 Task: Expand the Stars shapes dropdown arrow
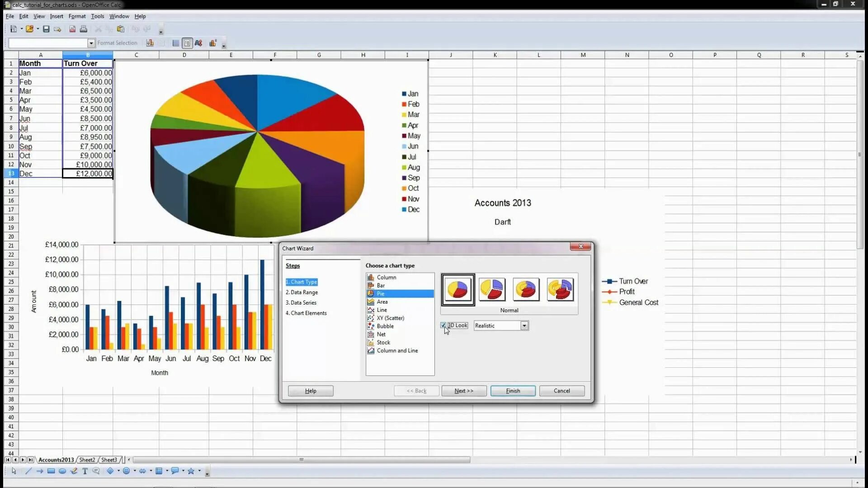tap(199, 471)
